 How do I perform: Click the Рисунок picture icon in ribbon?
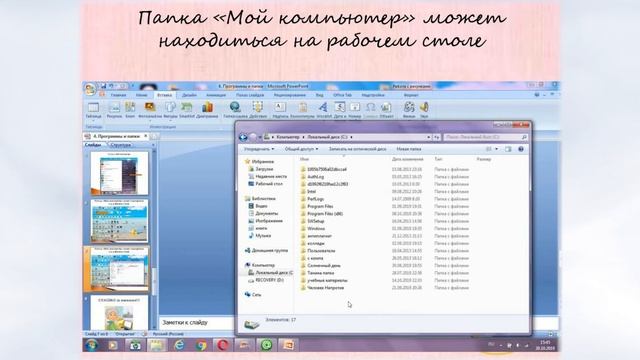[114, 110]
